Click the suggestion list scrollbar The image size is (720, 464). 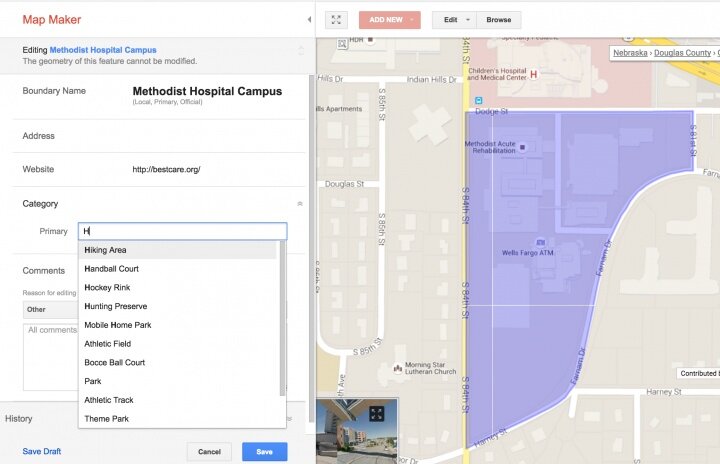pyautogui.click(x=282, y=318)
